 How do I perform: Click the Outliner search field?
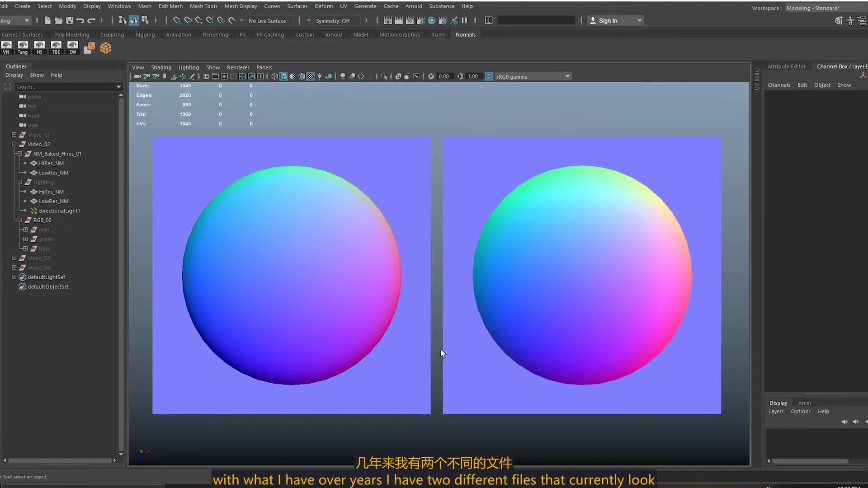point(63,87)
